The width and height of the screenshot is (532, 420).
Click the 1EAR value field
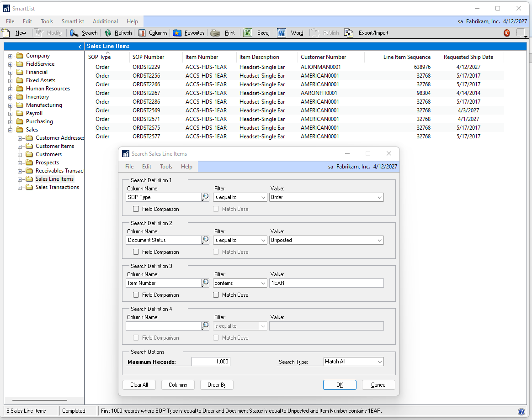pyautogui.click(x=326, y=283)
